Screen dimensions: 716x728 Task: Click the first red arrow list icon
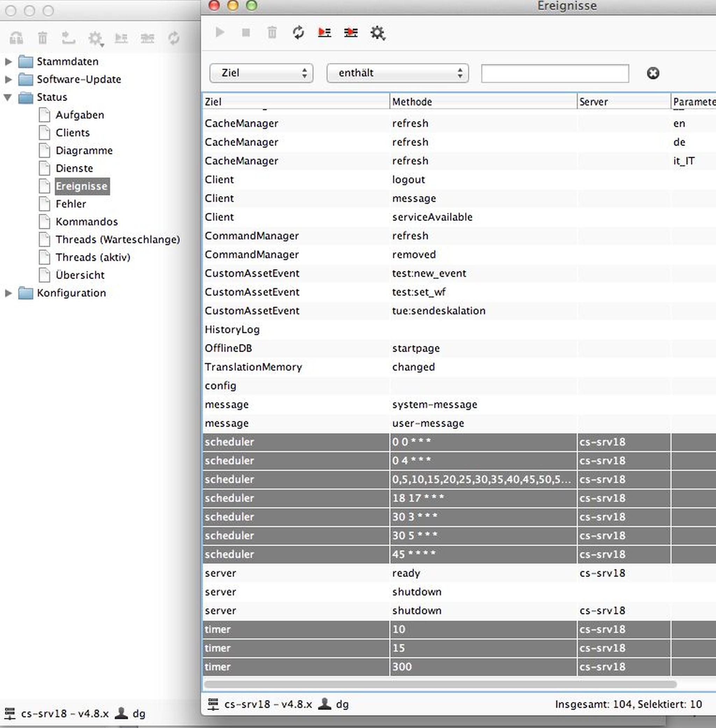[324, 32]
